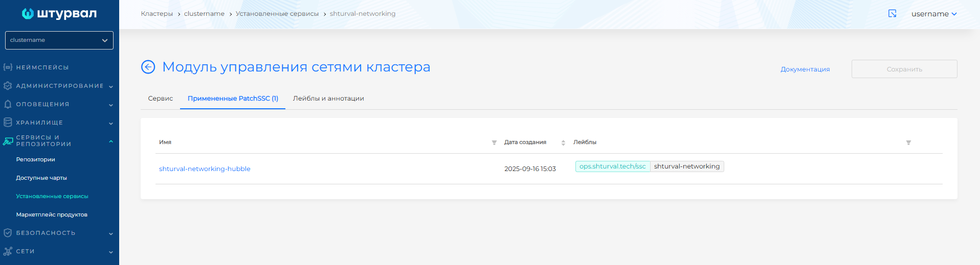Click the top-right square arrow icon near username
Screen dimensions: 980x265
[x=892, y=14]
